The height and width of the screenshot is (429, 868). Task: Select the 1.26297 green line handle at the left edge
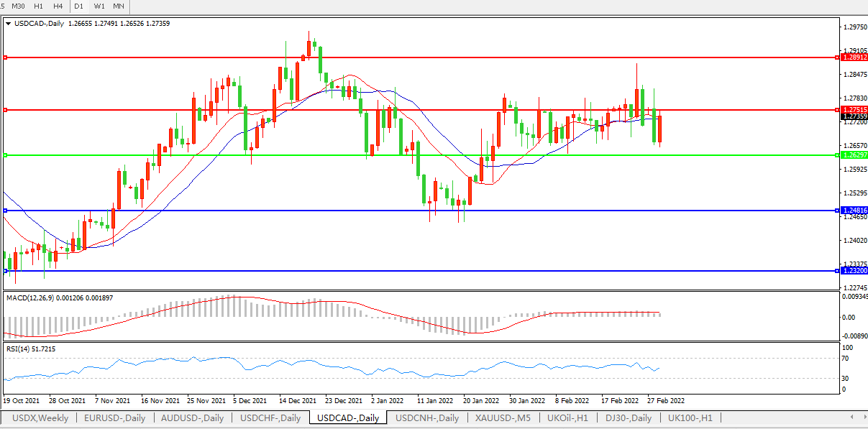5,155
